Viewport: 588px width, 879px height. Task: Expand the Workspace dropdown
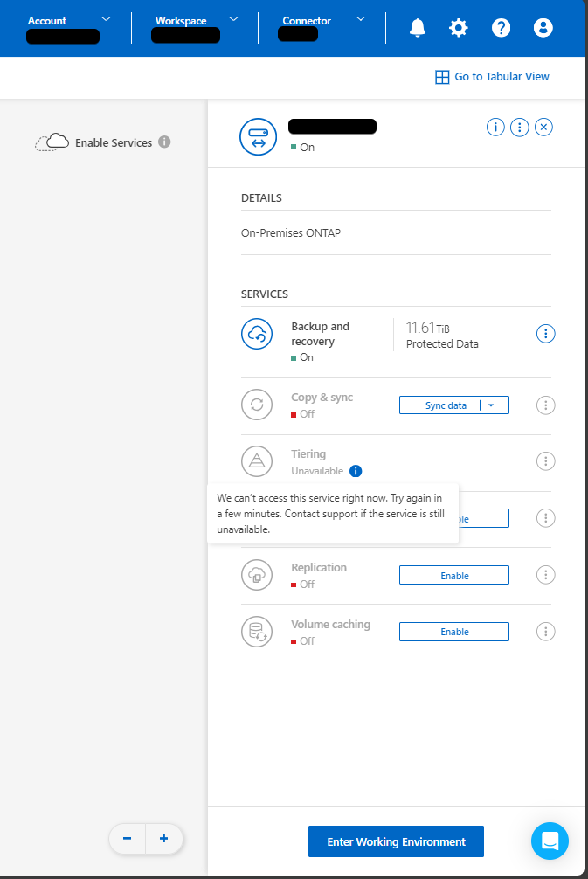(x=232, y=19)
